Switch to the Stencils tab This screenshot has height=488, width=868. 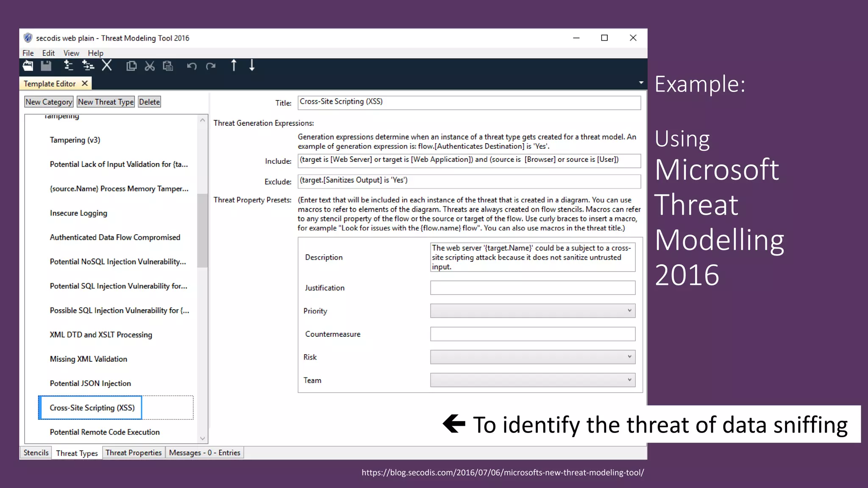[36, 452]
